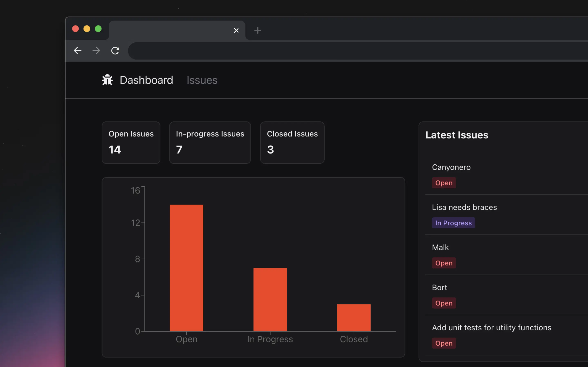Click the tall Open bar in the chart
Image resolution: width=588 pixels, height=367 pixels.
pos(186,267)
